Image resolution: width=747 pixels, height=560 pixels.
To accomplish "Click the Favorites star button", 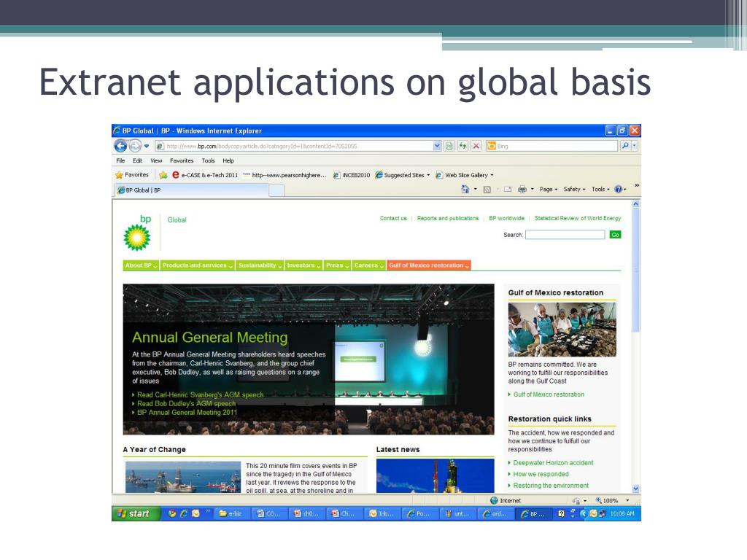I will click(132, 175).
